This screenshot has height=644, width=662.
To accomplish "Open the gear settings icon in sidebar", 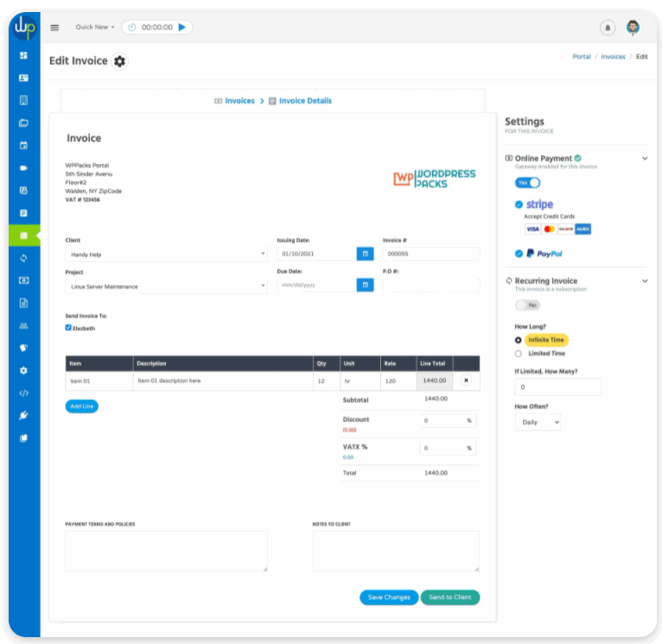I will [23, 370].
